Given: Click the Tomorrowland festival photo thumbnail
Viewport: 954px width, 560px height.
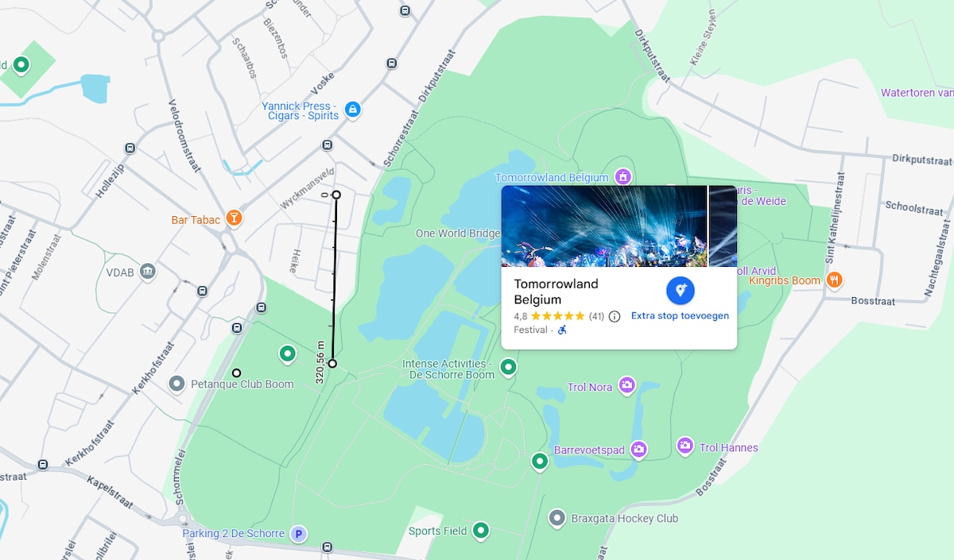Looking at the screenshot, I should (604, 226).
